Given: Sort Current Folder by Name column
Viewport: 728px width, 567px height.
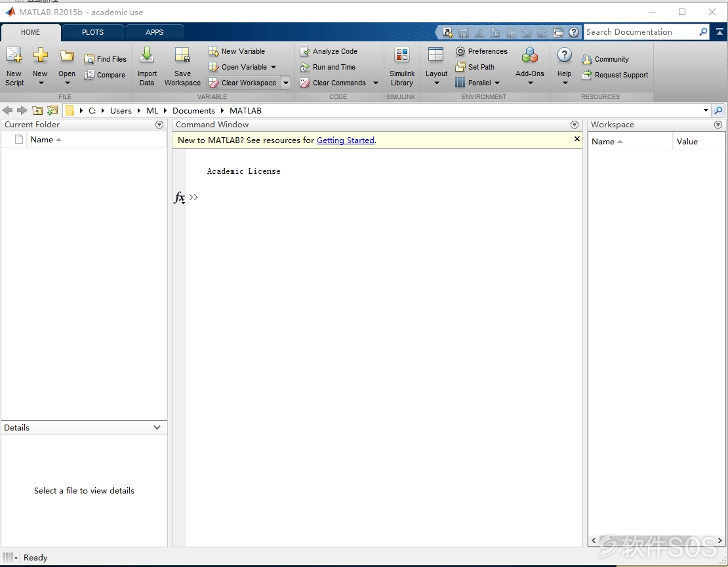Looking at the screenshot, I should pos(45,139).
